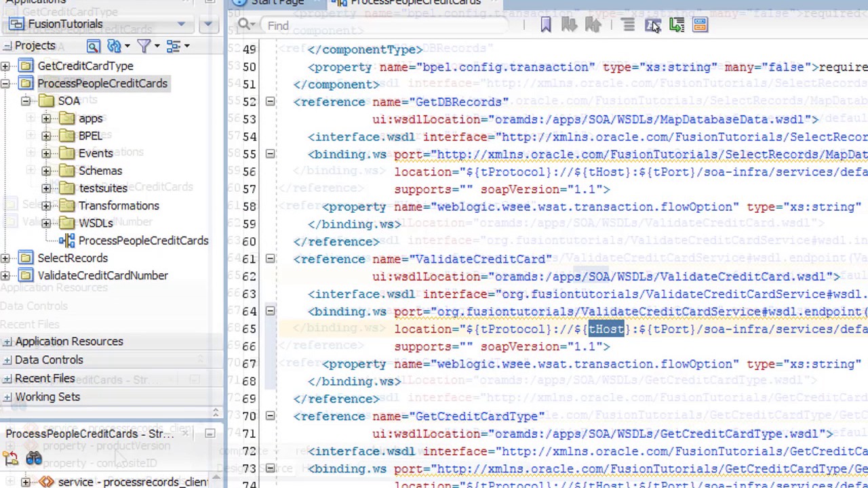This screenshot has height=488, width=868.
Task: Click the WSDLs folder icon
Action: click(66, 223)
